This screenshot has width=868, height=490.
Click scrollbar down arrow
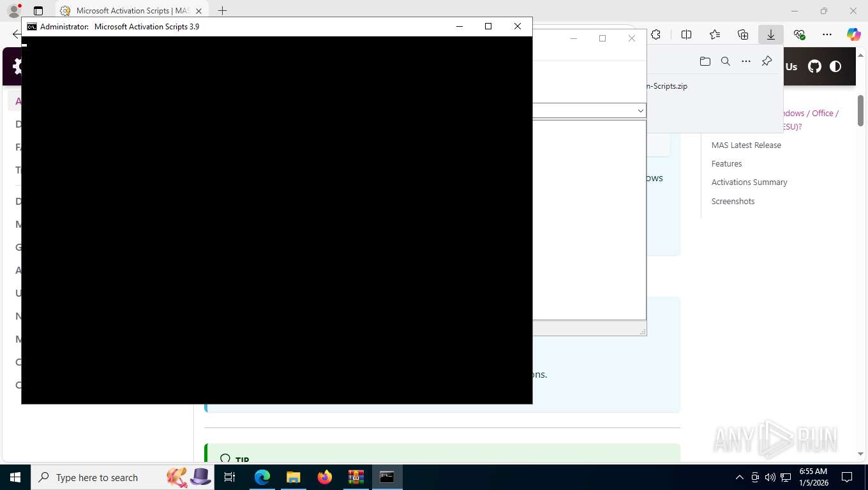(x=860, y=454)
